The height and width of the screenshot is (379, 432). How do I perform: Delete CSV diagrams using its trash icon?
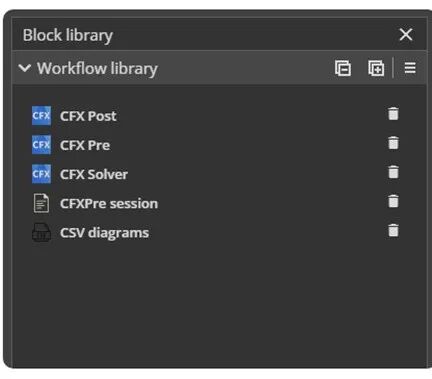coord(393,230)
